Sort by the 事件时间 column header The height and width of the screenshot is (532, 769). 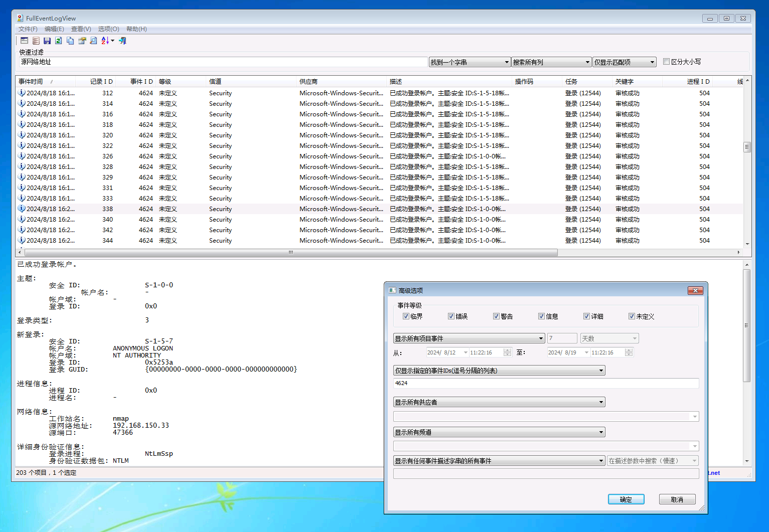45,81
